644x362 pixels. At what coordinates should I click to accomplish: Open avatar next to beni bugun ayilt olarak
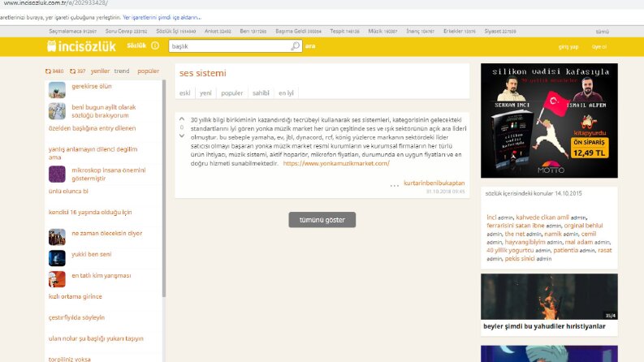[57, 111]
